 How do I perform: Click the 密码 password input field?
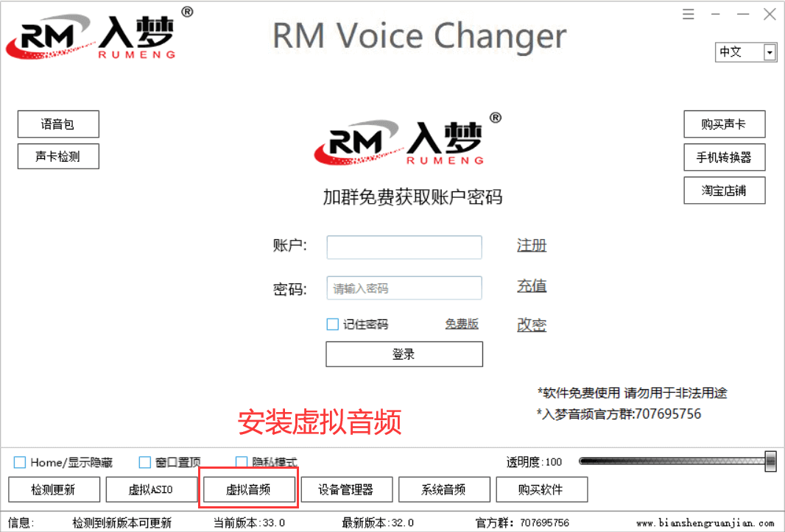(404, 288)
